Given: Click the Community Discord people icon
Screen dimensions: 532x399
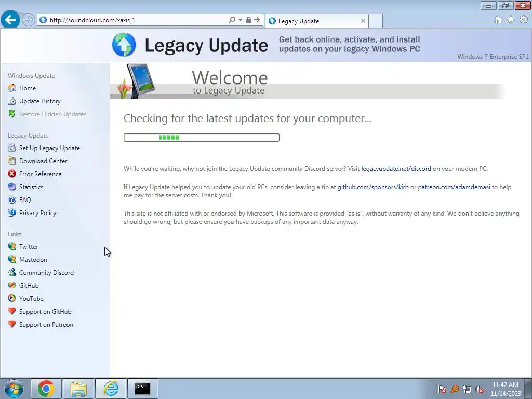Looking at the screenshot, I should coord(12,272).
